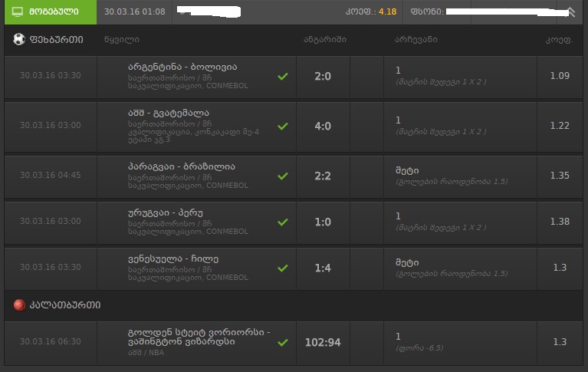Open the პარაგვაი - ბრაზილია match
The width and height of the screenshot is (588, 372).
point(182,166)
